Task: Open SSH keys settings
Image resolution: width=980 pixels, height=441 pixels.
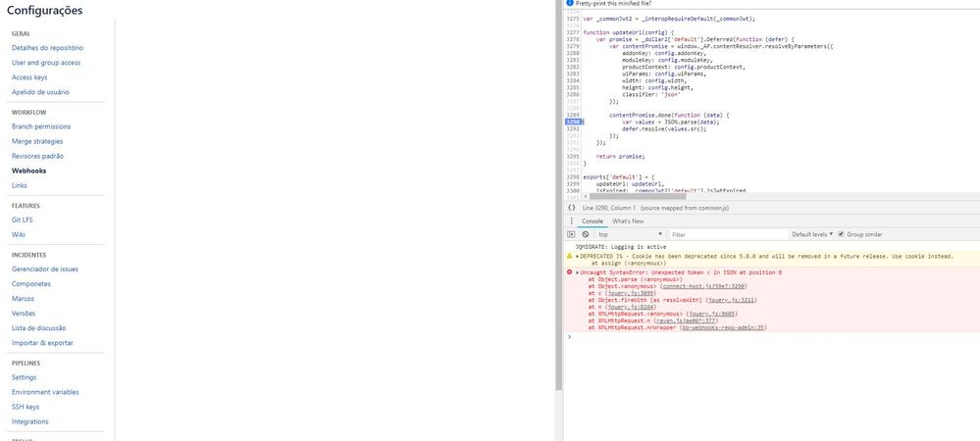Action: (26, 407)
